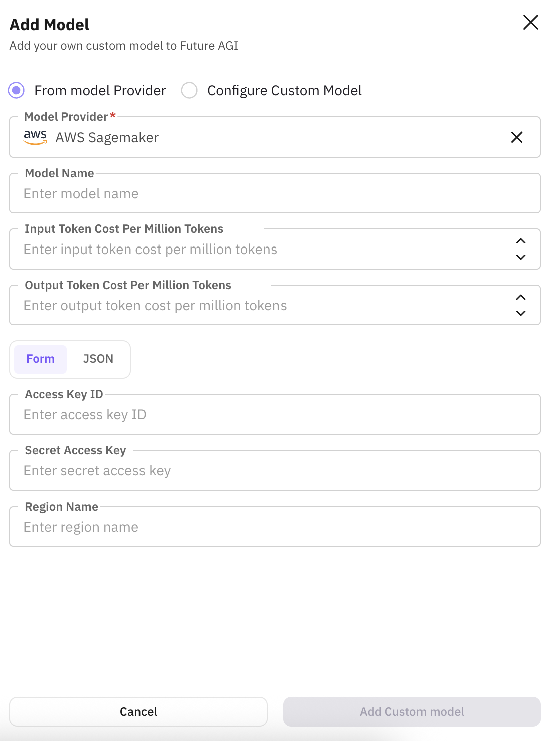Image resolution: width=560 pixels, height=741 pixels.
Task: Increment input token cost with up arrow
Action: [x=521, y=241]
